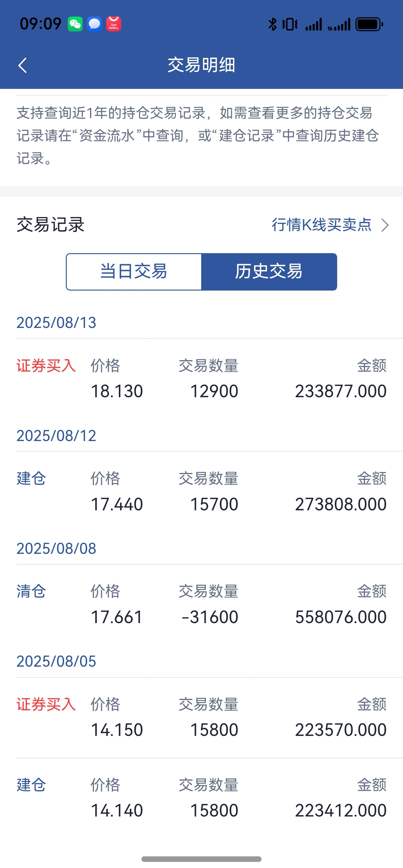Image resolution: width=403 pixels, height=868 pixels.
Task: Select the 证券买入 entry priced 14.150
Action: point(202,717)
